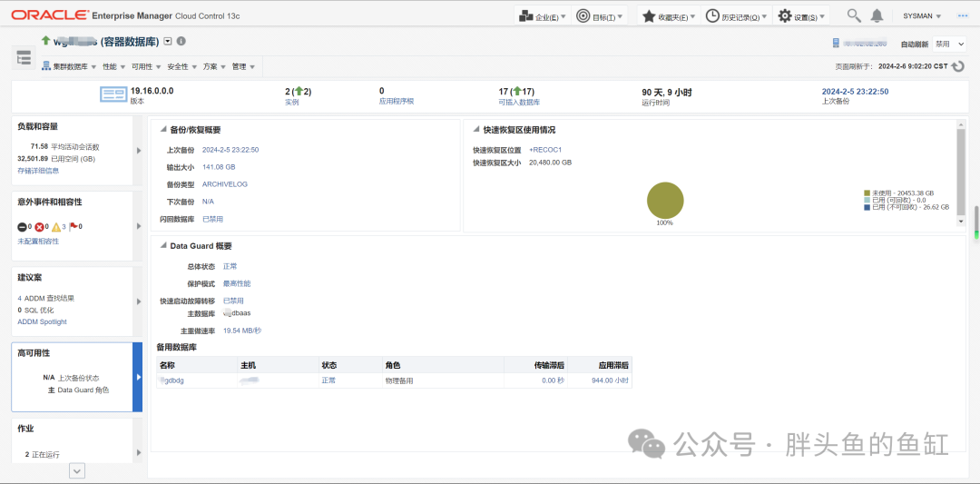Open the cluster database menu
The image size is (980, 484).
coord(69,66)
